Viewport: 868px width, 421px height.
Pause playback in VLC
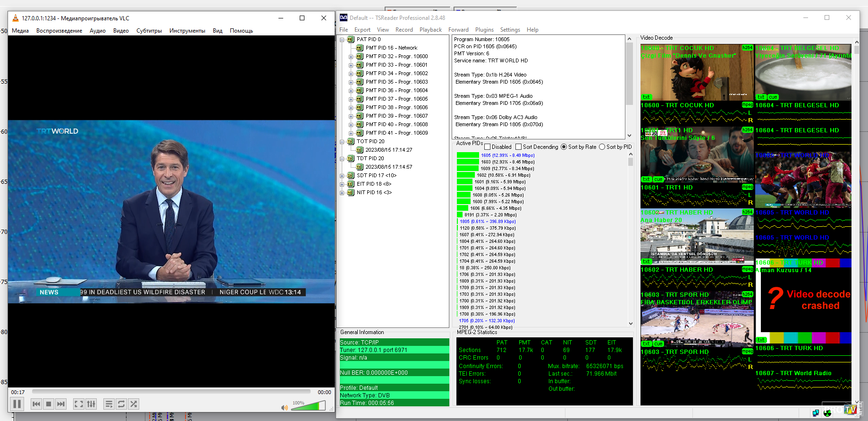click(17, 404)
